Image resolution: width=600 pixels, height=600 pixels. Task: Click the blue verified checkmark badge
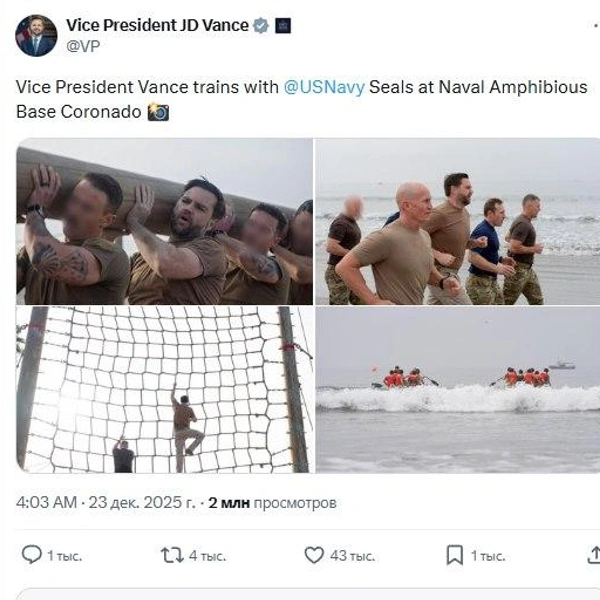pyautogui.click(x=261, y=26)
